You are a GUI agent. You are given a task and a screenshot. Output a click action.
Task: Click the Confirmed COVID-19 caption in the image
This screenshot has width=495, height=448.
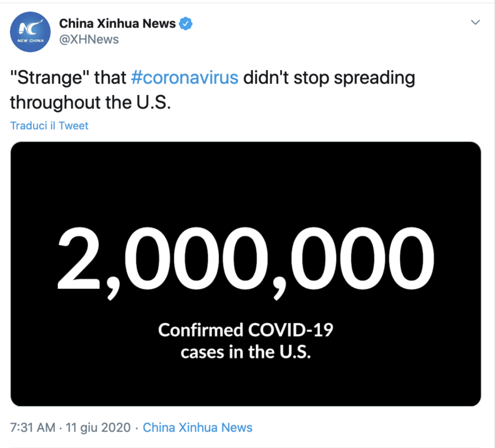(246, 330)
